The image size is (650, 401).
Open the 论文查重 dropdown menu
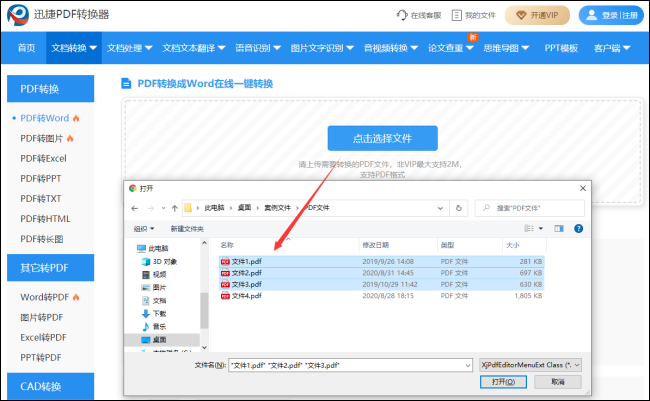coord(451,48)
